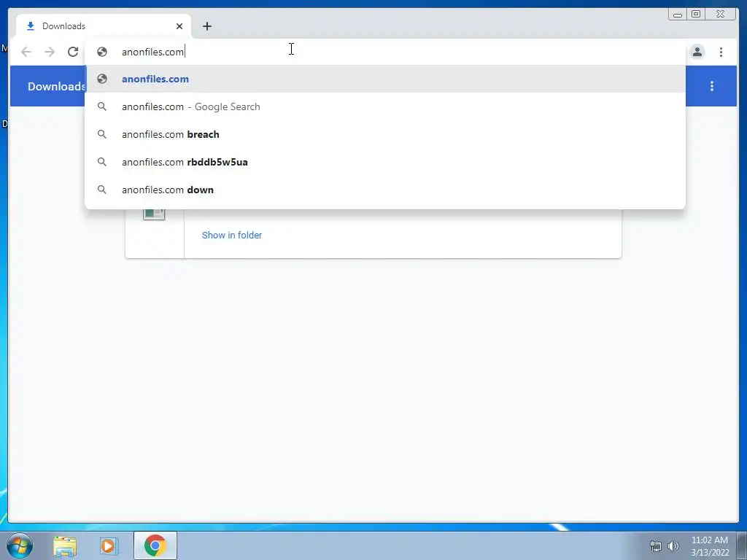747x560 pixels.
Task: Reload the current page
Action: [x=73, y=52]
